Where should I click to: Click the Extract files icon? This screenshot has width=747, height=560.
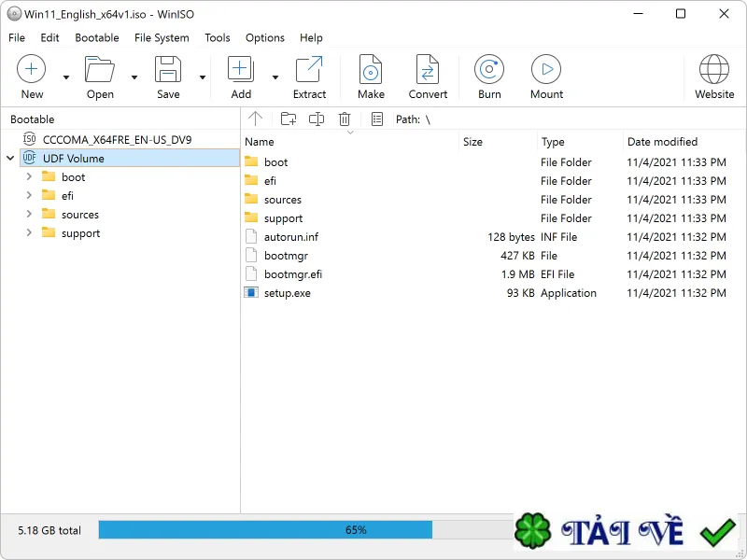click(x=309, y=69)
